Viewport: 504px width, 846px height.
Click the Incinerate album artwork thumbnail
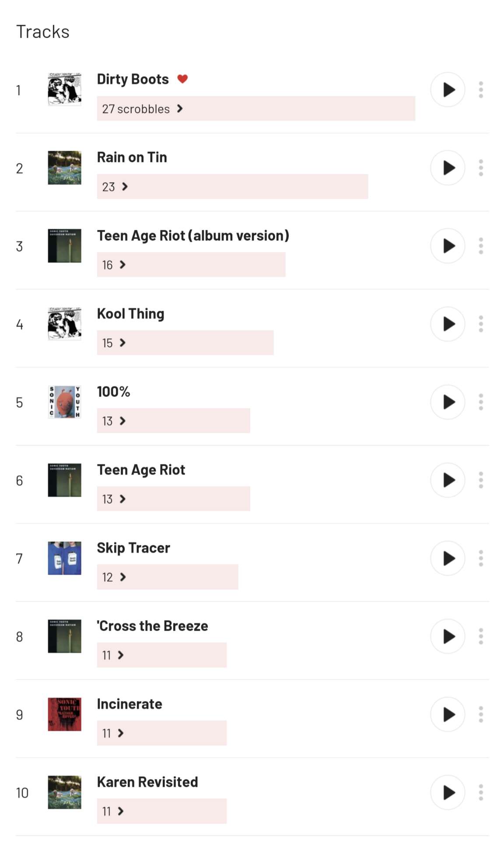[x=64, y=714]
